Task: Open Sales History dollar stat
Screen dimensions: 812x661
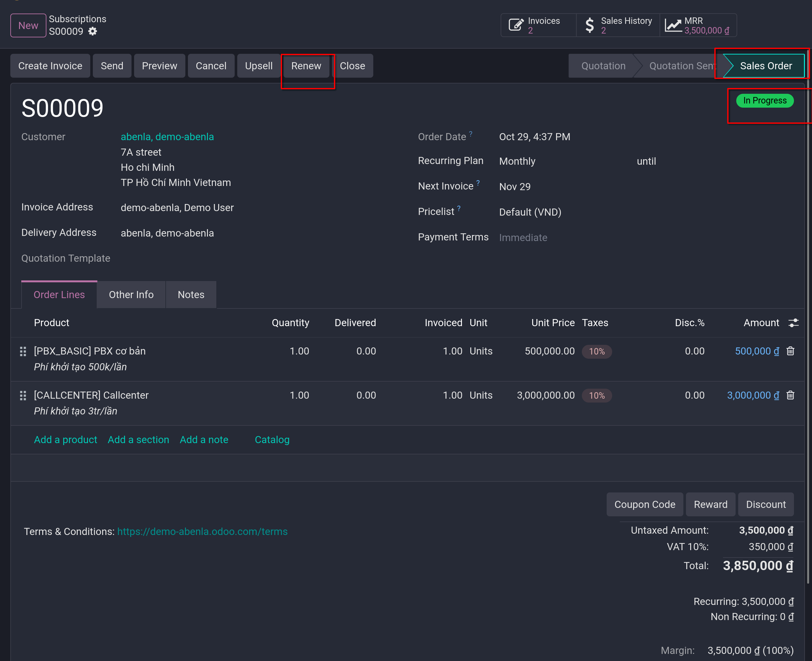Action: pos(618,25)
